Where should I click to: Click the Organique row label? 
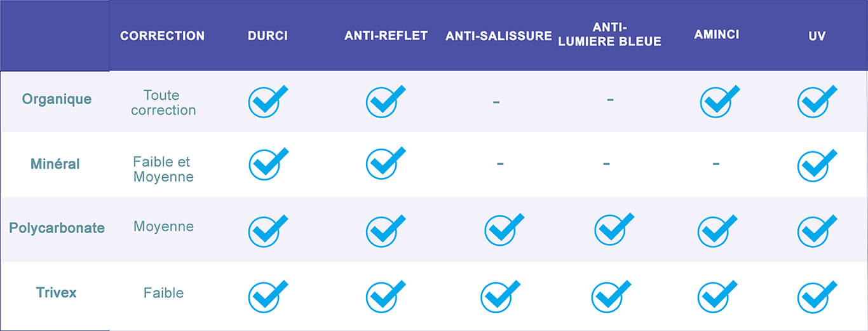[x=57, y=99]
